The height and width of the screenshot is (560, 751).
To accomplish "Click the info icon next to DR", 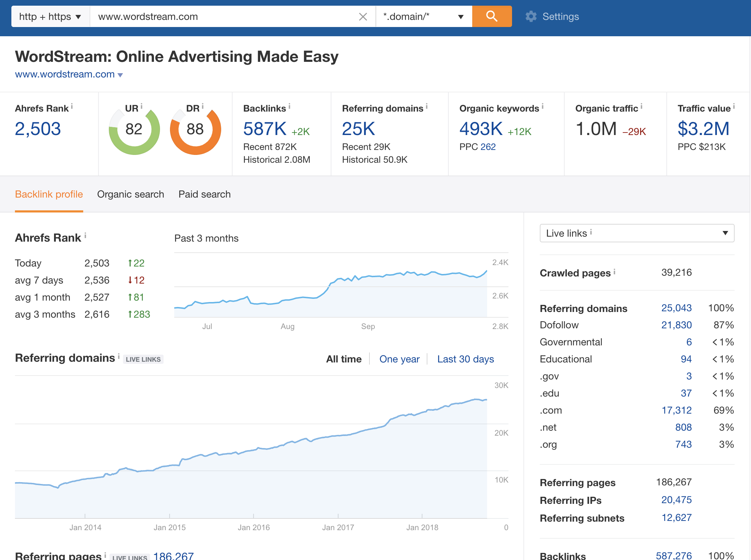I will tap(203, 106).
